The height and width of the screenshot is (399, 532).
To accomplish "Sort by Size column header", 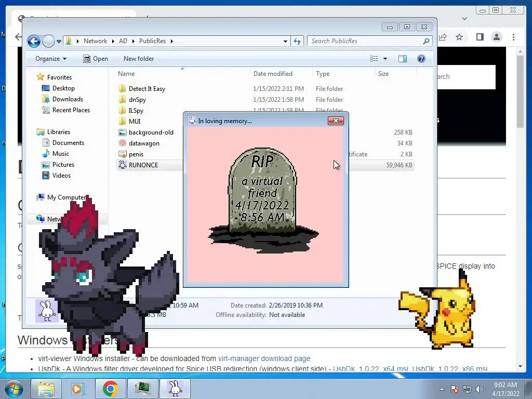I will 383,74.
